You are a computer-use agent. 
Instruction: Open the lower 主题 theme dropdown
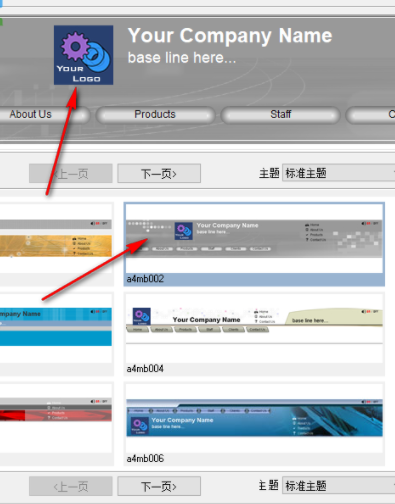(x=338, y=486)
